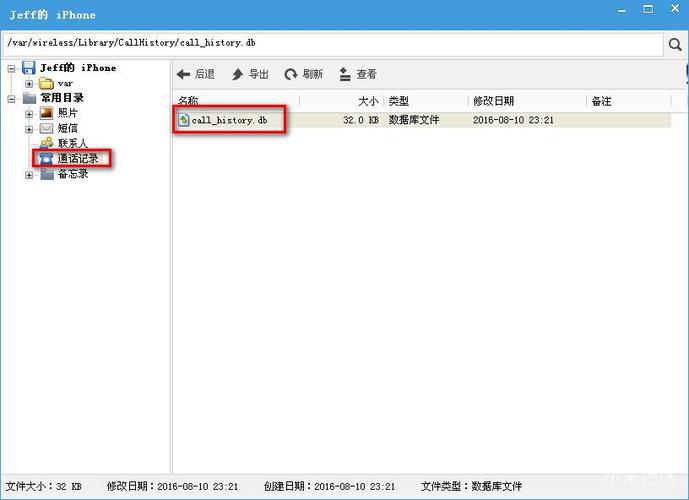Maximize the Jeff的 iPhone window
This screenshot has height=500, width=689.
coord(648,9)
